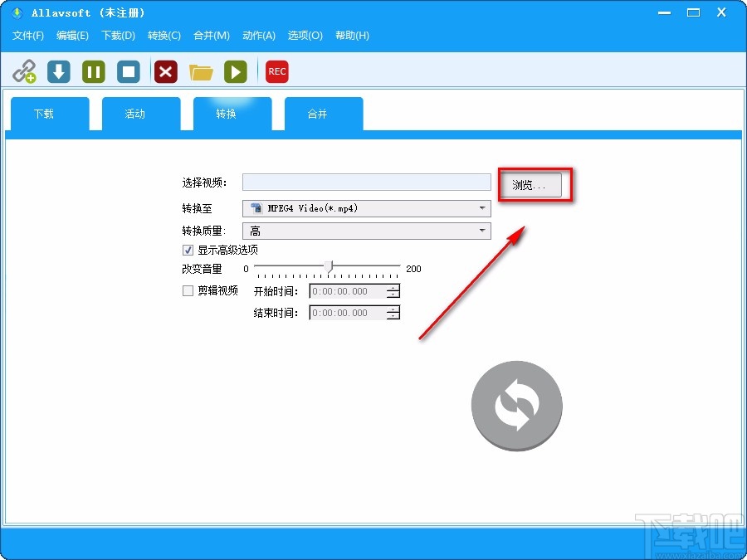Click the large circular convert button

516,406
